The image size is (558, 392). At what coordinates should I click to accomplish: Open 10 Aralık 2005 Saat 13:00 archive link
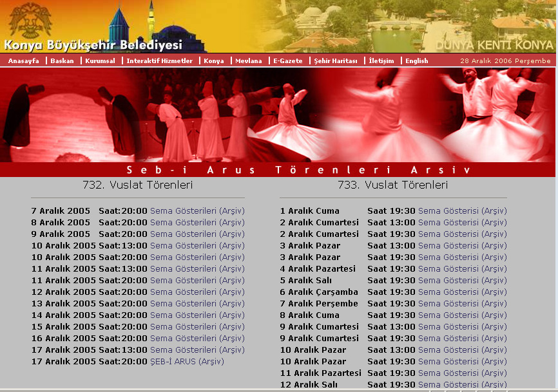pos(198,246)
